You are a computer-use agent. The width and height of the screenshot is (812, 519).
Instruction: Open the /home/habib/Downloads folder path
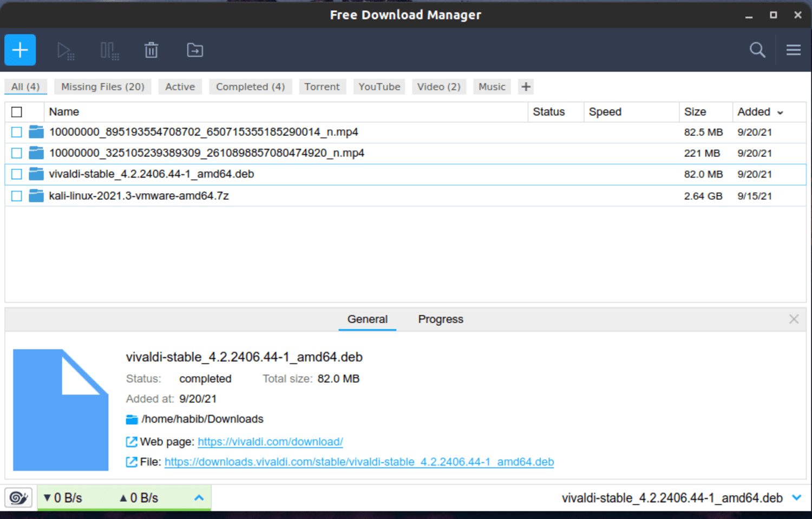click(x=202, y=419)
